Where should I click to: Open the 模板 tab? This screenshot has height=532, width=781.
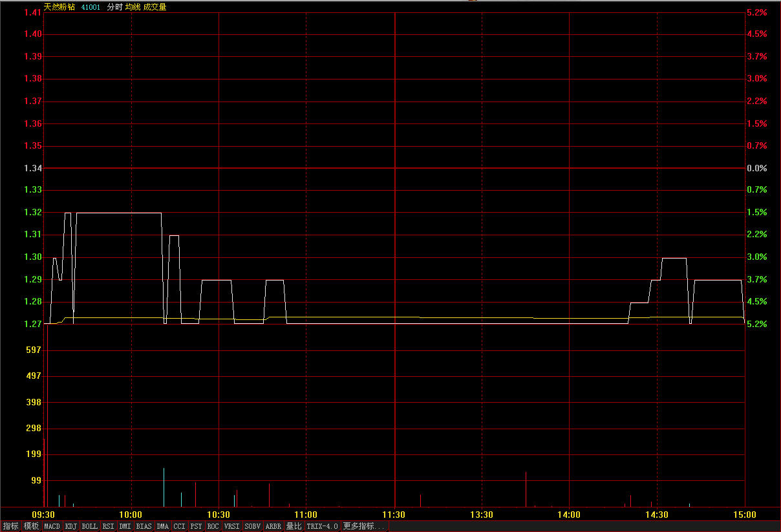[x=32, y=526]
